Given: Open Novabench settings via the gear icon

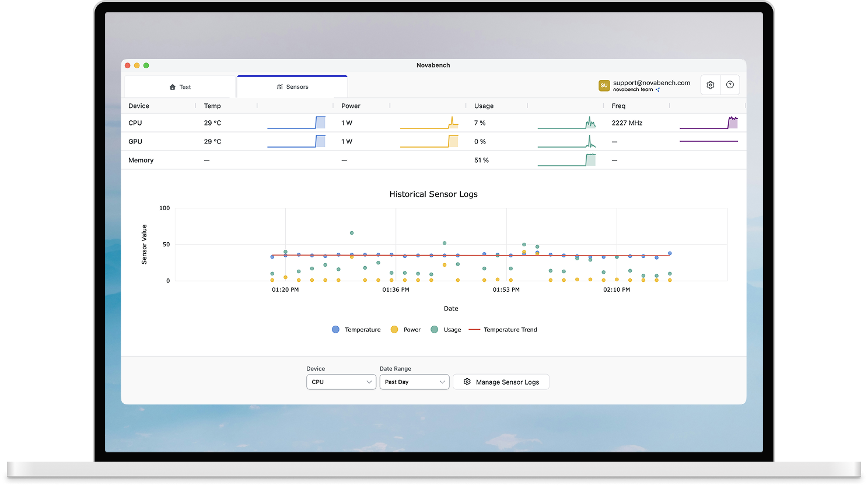Looking at the screenshot, I should pyautogui.click(x=710, y=84).
